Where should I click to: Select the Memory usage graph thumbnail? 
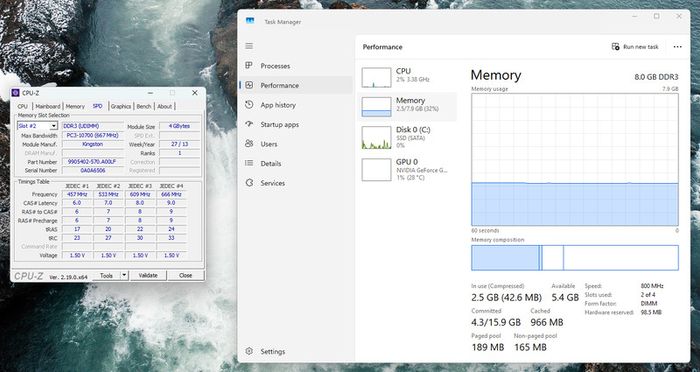(376, 107)
